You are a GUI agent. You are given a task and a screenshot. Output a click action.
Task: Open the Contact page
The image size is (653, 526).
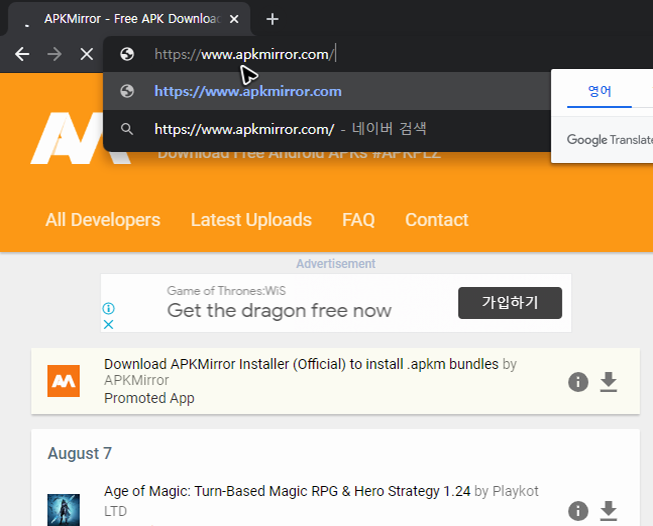(437, 220)
